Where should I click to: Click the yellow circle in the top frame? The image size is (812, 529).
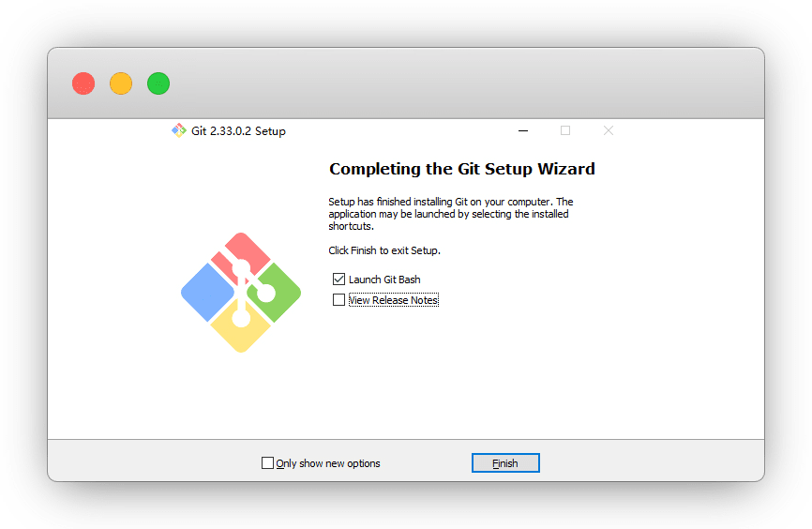pos(121,83)
